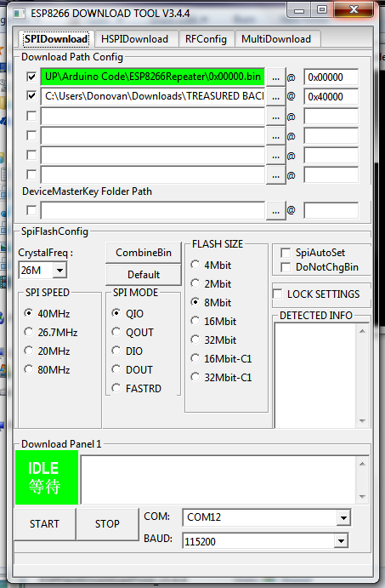The height and width of the screenshot is (588, 385).
Task: Minimize the ESP8266 Download Tool window
Action: tap(299, 9)
